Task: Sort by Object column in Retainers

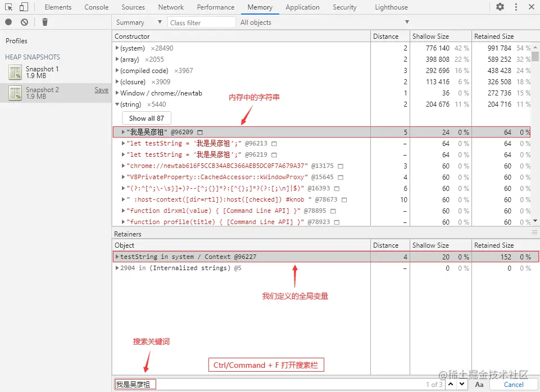Action: pos(241,245)
